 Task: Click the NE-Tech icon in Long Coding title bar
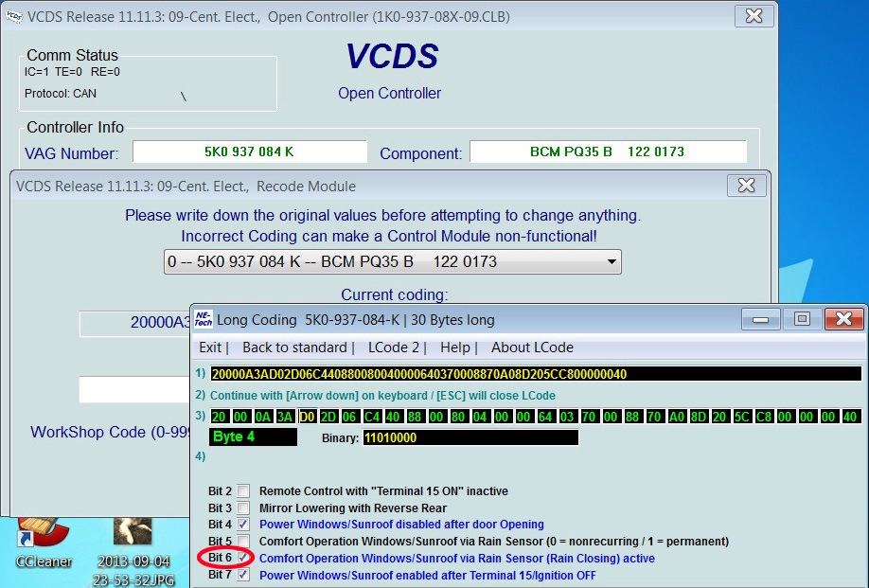[x=204, y=320]
